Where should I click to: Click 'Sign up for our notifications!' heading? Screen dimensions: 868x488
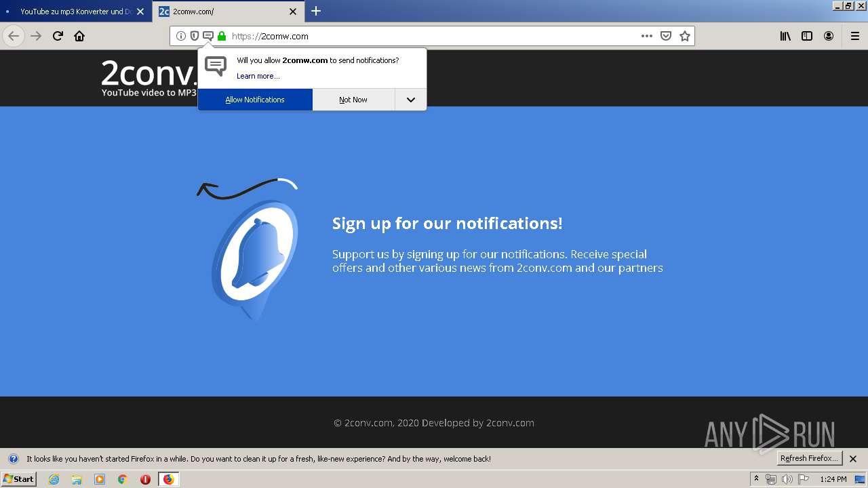click(x=447, y=224)
